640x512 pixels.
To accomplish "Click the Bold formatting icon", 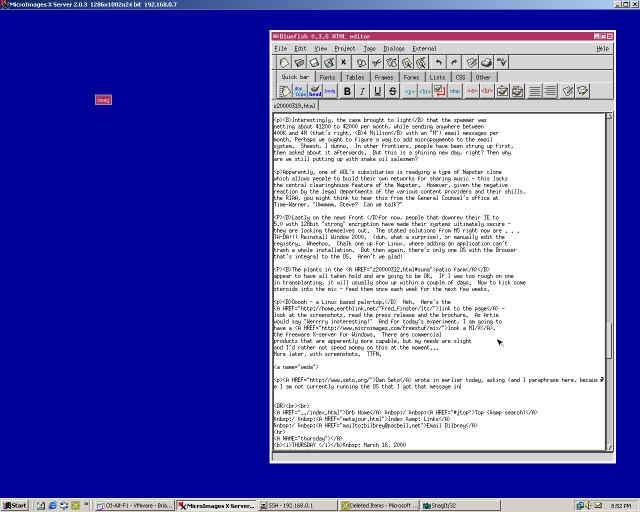I will [348, 91].
